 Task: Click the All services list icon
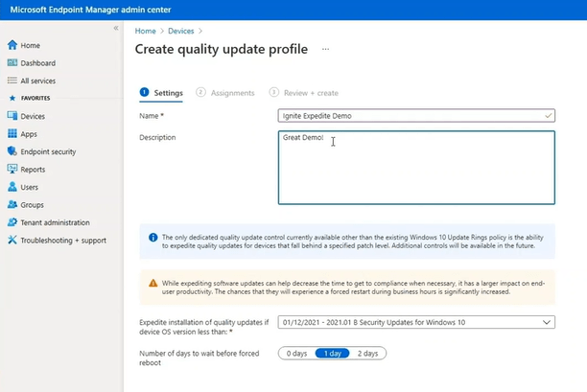tap(12, 81)
